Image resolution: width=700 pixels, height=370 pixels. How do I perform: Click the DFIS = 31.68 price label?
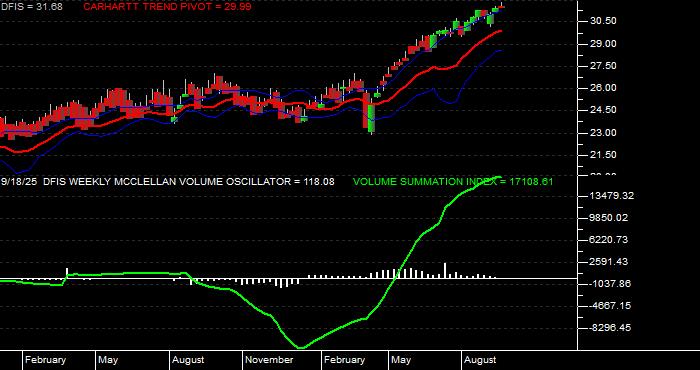click(x=31, y=7)
